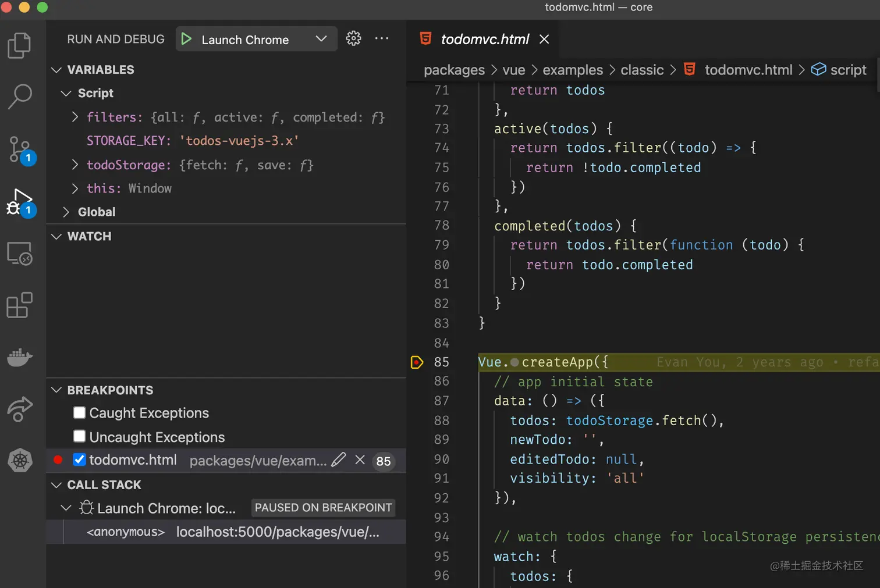Screen dimensions: 880x588
Task: Enable Caught Exceptions breakpoint checkbox
Action: pos(80,413)
